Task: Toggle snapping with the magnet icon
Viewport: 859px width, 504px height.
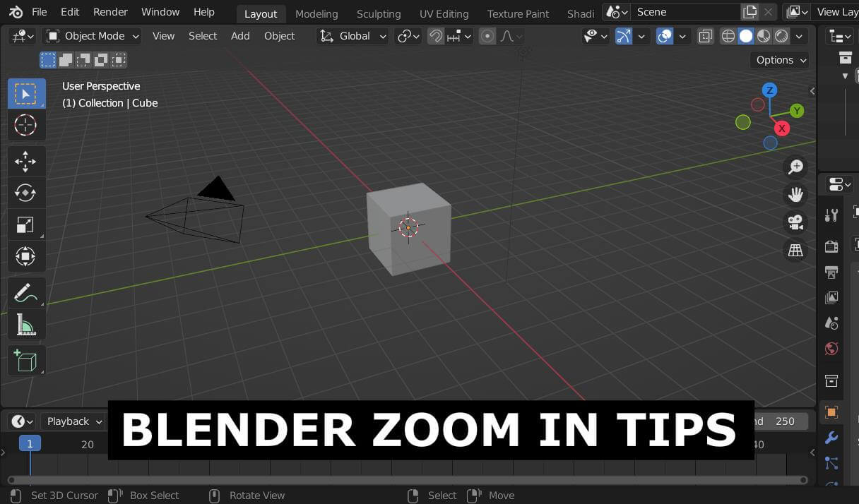Action: [x=436, y=36]
